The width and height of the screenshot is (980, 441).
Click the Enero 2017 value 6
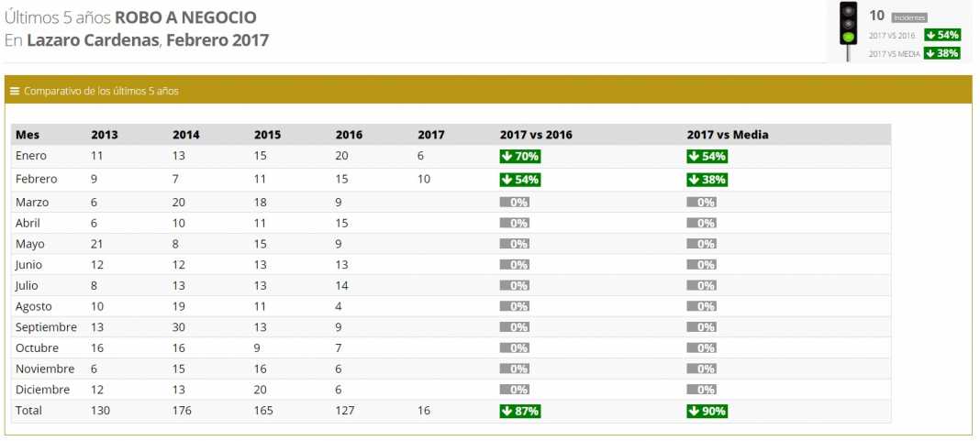click(x=420, y=156)
